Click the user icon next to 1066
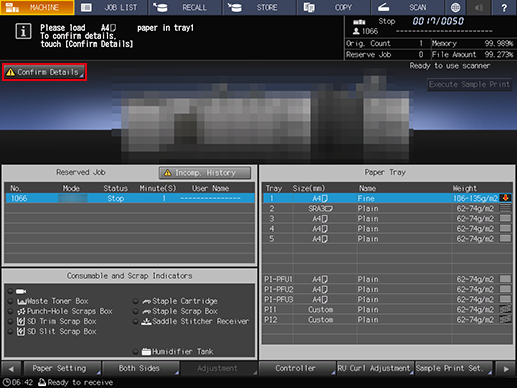This screenshot has width=517, height=388. point(356,31)
